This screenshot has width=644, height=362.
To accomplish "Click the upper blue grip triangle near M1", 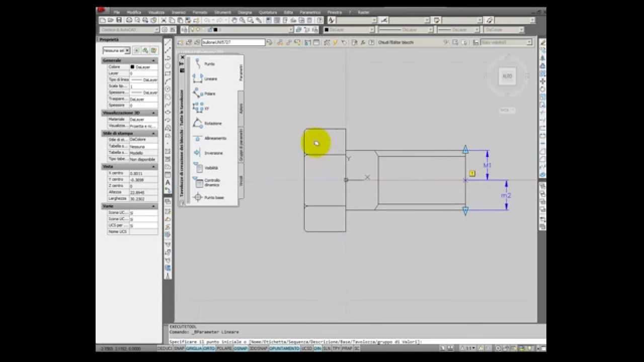I will tap(465, 150).
